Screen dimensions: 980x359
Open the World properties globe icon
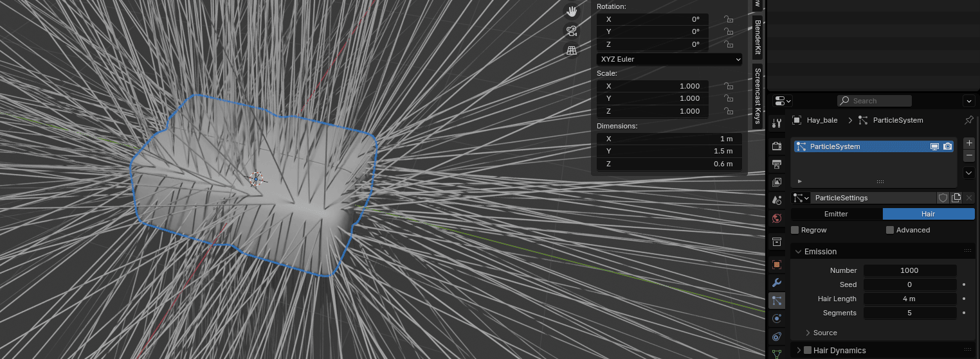[777, 218]
